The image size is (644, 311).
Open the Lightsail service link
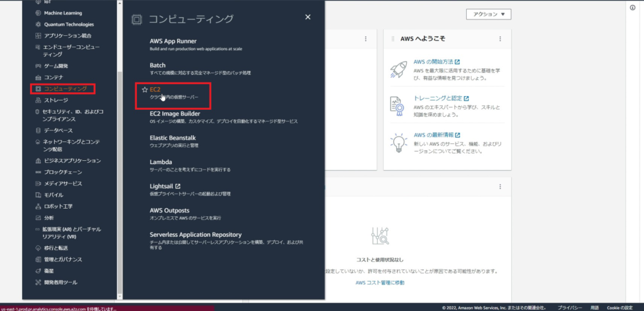point(161,186)
